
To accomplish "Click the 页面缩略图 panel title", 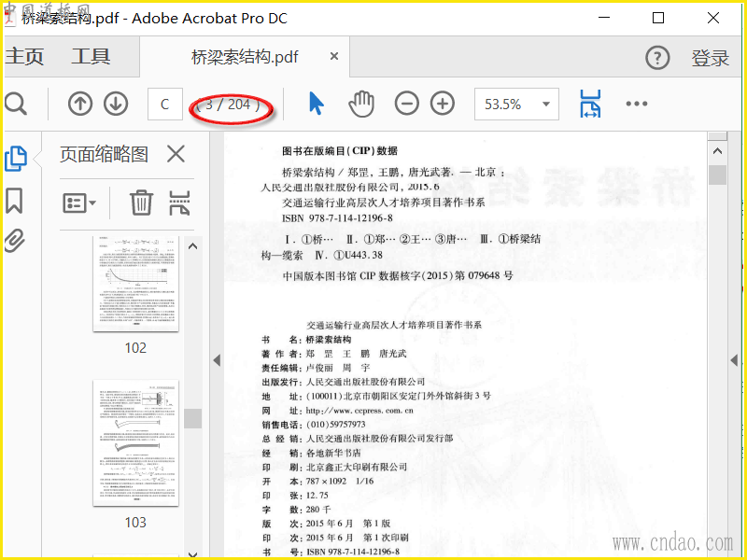I will click(104, 154).
